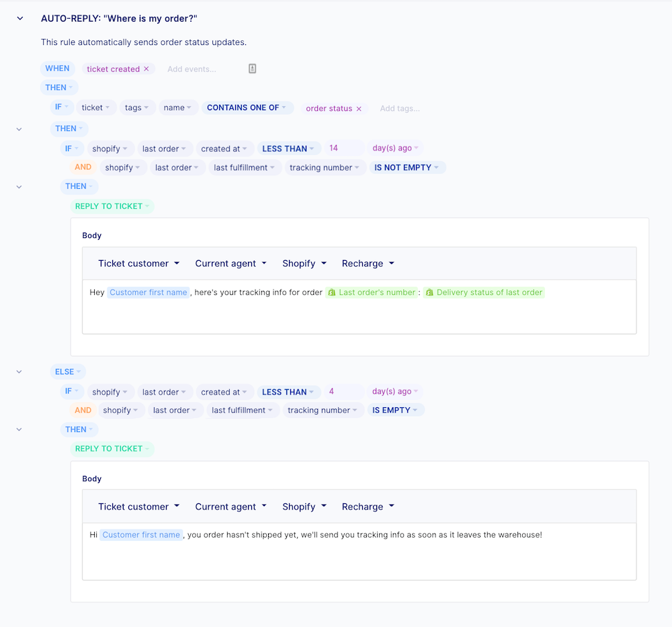Open the orange AND connector dropdown in ELSE branch
Image resolution: width=672 pixels, height=627 pixels.
[x=83, y=411]
